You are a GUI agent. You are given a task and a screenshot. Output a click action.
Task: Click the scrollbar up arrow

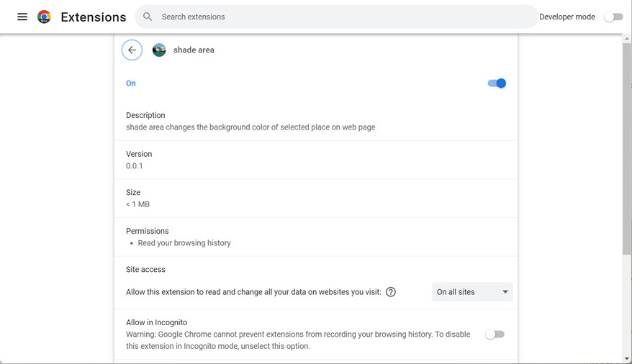tap(627, 40)
